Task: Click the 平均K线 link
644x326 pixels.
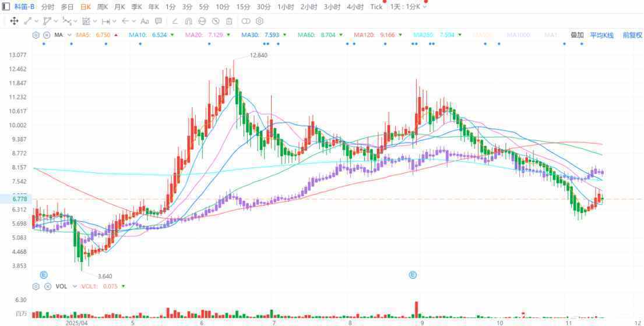Action: [x=601, y=35]
